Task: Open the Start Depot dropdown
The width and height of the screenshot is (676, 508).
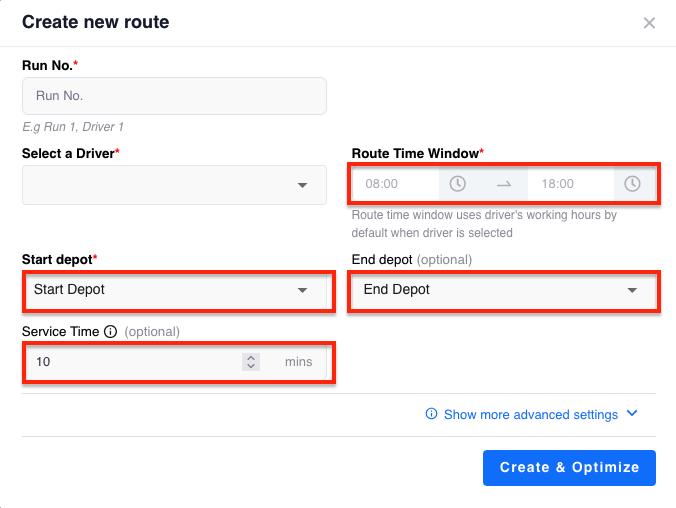Action: pyautogui.click(x=178, y=290)
